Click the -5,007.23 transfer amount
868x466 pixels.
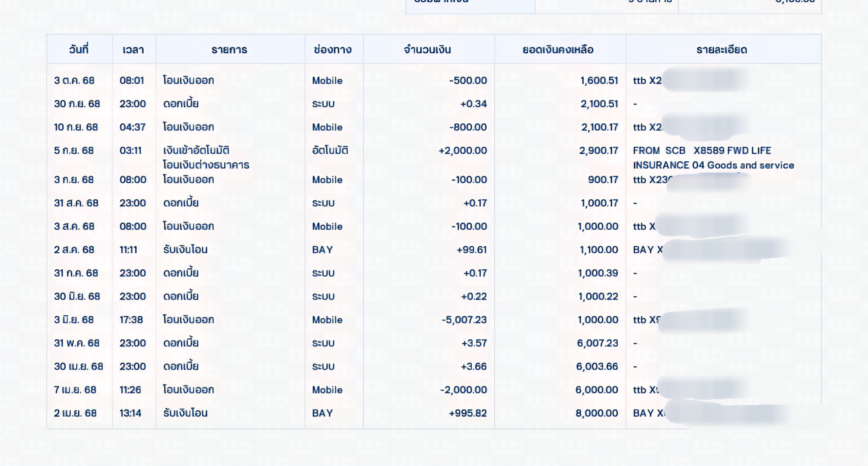[x=464, y=320]
